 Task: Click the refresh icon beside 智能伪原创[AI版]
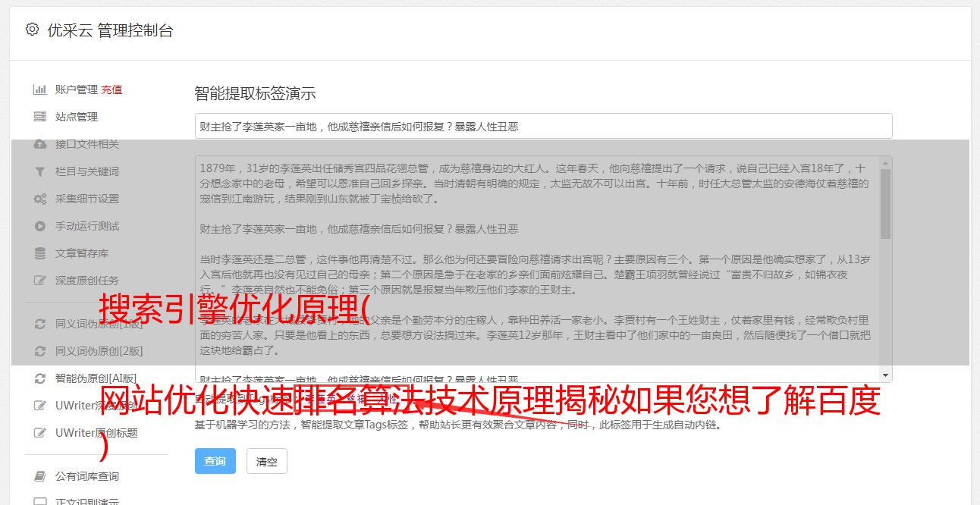[x=39, y=378]
